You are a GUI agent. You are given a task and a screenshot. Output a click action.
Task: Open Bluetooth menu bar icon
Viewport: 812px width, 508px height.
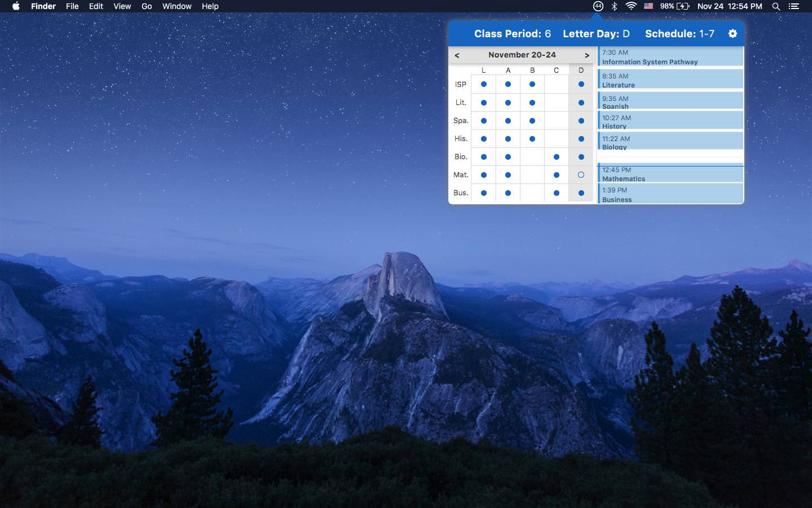(x=615, y=6)
